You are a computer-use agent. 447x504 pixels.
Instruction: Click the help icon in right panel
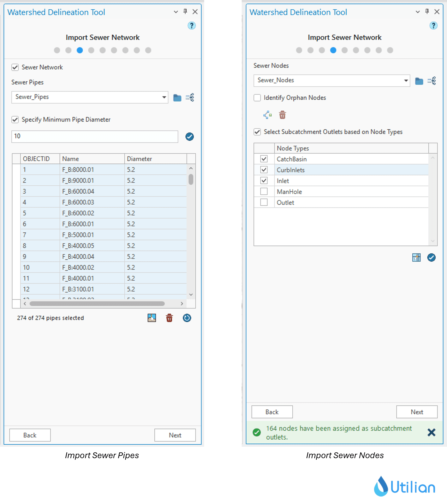click(433, 25)
